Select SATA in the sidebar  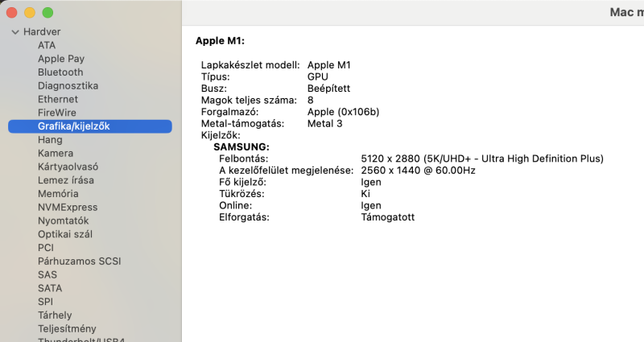coord(50,289)
